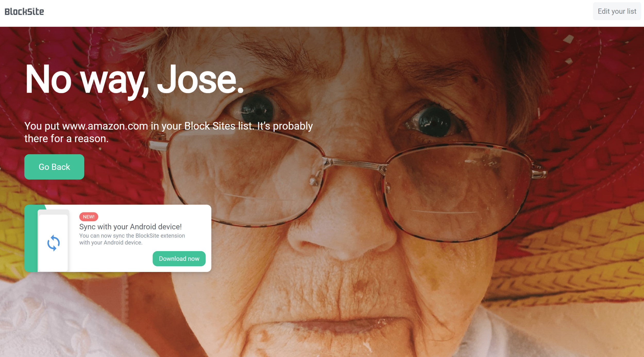The image size is (644, 357).
Task: Click the BlockSite logo
Action: 24,12
